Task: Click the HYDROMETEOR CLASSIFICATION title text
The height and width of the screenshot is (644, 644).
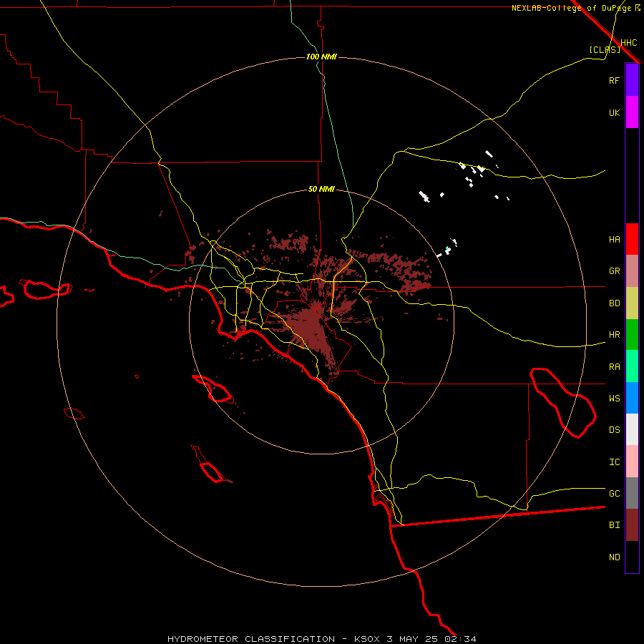Action: click(x=251, y=639)
